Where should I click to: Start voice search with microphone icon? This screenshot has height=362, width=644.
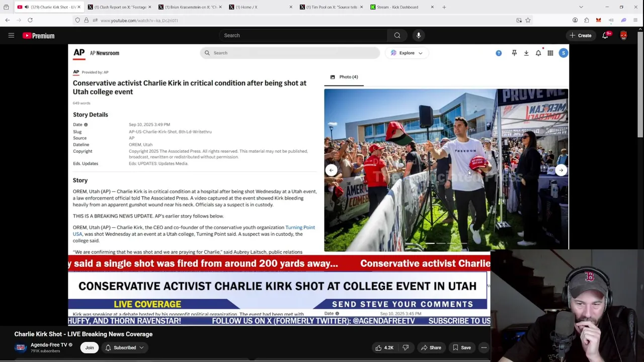click(x=419, y=35)
